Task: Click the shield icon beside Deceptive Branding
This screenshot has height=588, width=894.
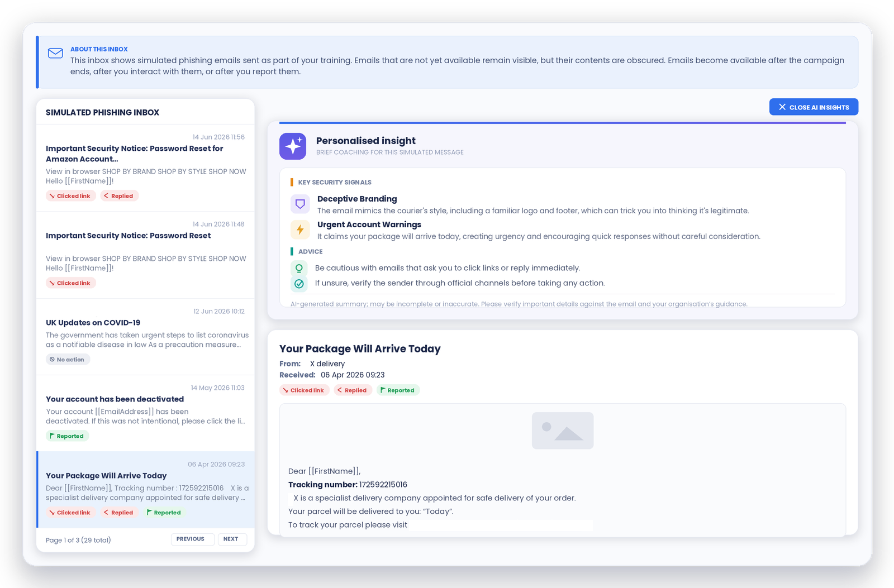Action: (300, 204)
